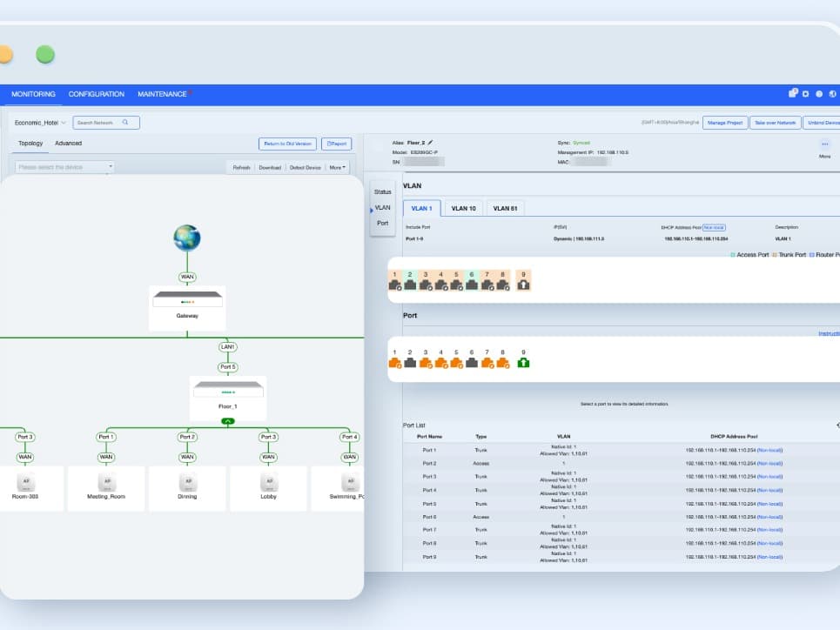Open the device selection combo box
840x630 pixels.
[x=64, y=167]
